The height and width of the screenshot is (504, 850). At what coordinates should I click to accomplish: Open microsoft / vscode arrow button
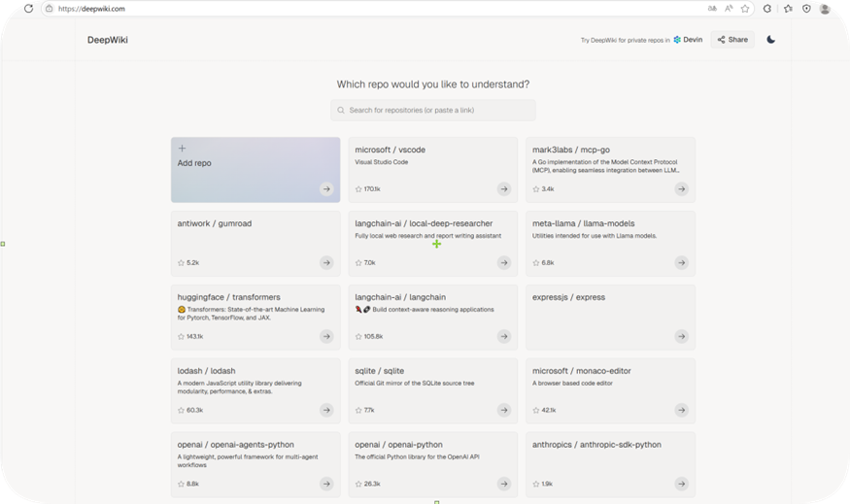(504, 189)
